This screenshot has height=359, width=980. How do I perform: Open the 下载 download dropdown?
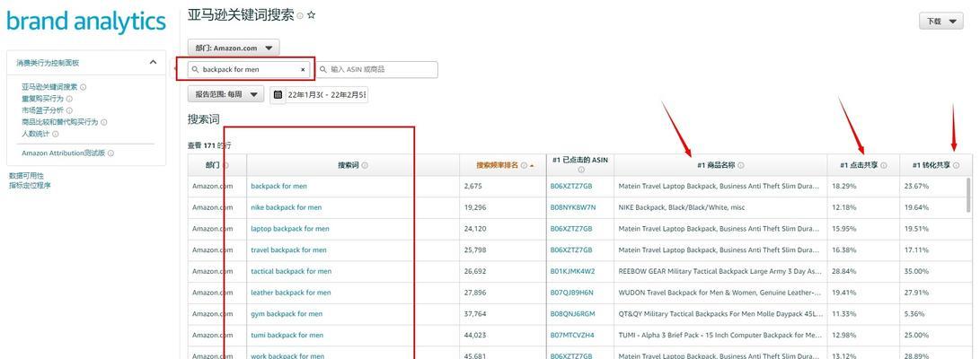click(940, 22)
